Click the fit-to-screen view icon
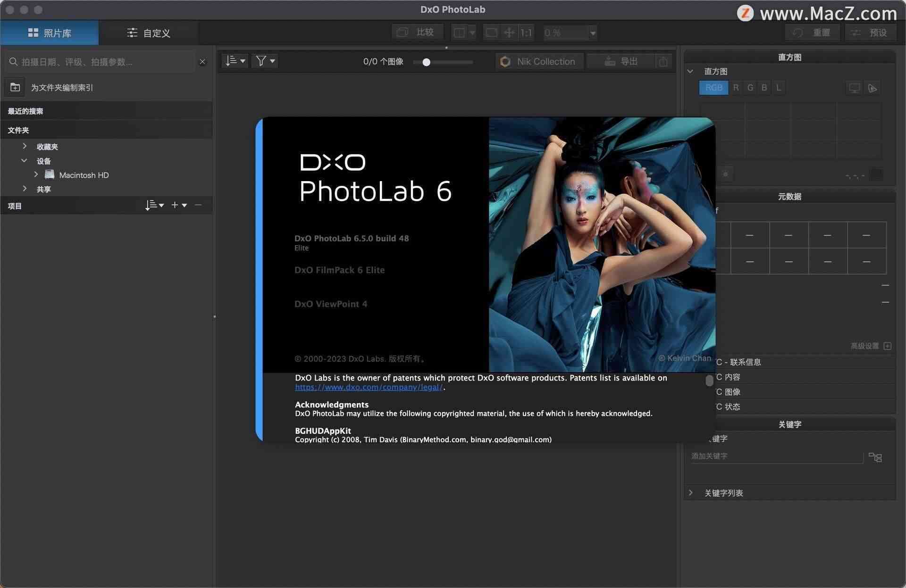Screen dimensions: 906x588 pos(491,33)
